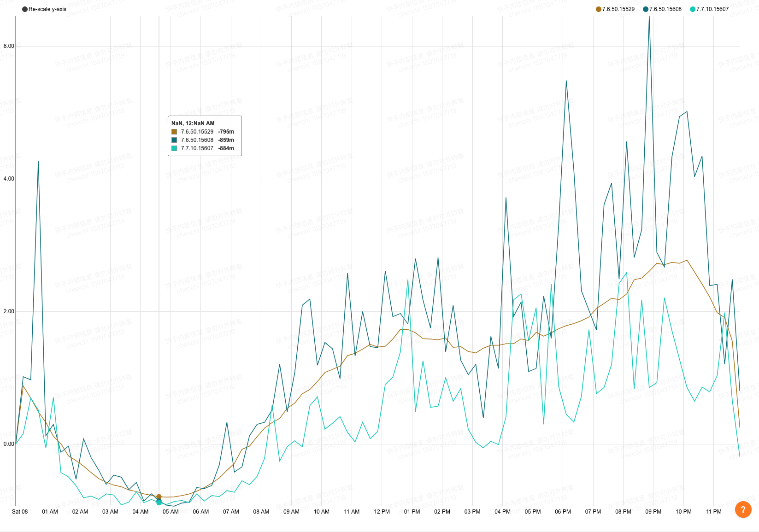Click the 09 PM time axis label
Screen dimensions: 759x532
pos(653,512)
